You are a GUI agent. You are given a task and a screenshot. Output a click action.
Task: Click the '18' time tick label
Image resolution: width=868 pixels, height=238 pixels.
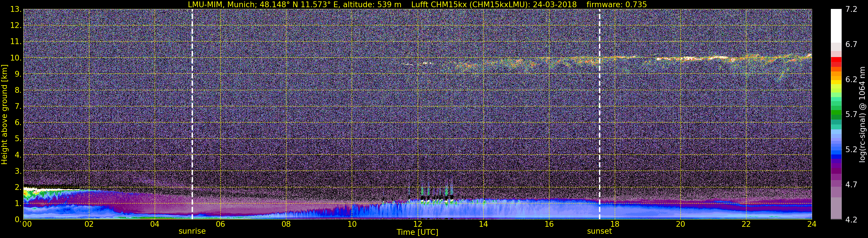614,224
